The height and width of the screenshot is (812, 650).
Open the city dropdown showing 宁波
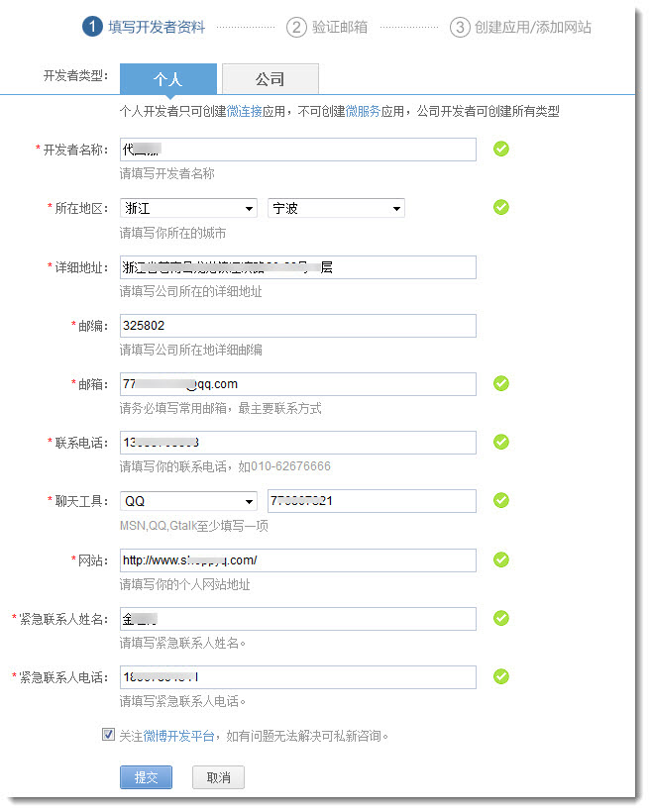pos(336,208)
